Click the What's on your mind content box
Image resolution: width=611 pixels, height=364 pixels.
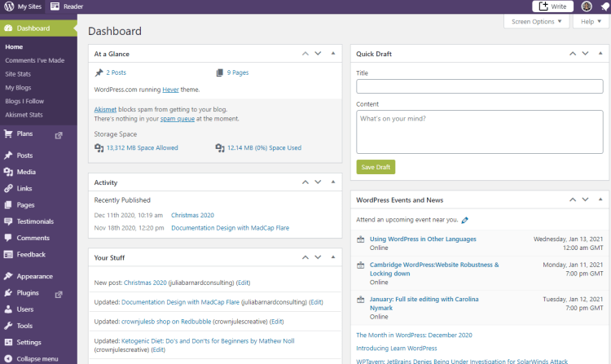click(479, 132)
